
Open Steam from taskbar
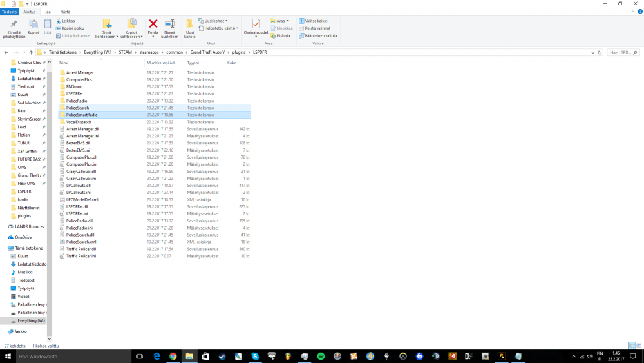coord(222,357)
